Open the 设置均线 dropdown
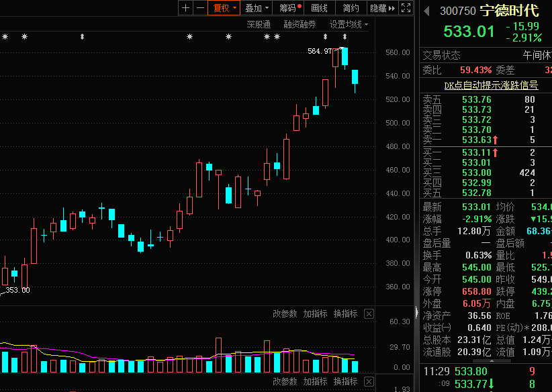 point(349,24)
